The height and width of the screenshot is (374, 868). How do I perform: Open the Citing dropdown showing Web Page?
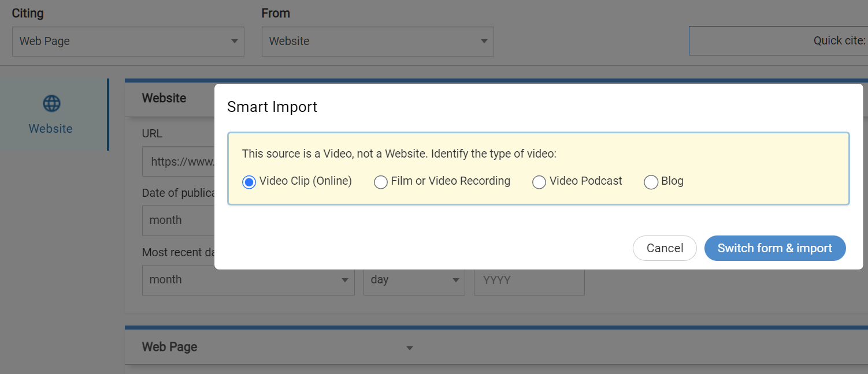pyautogui.click(x=128, y=42)
